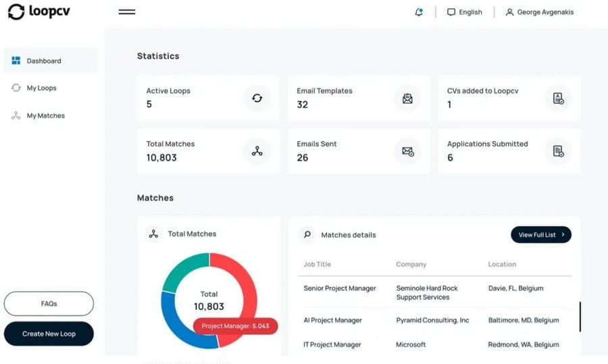Sort by Job Title column header
The image size is (608, 364).
tap(318, 264)
